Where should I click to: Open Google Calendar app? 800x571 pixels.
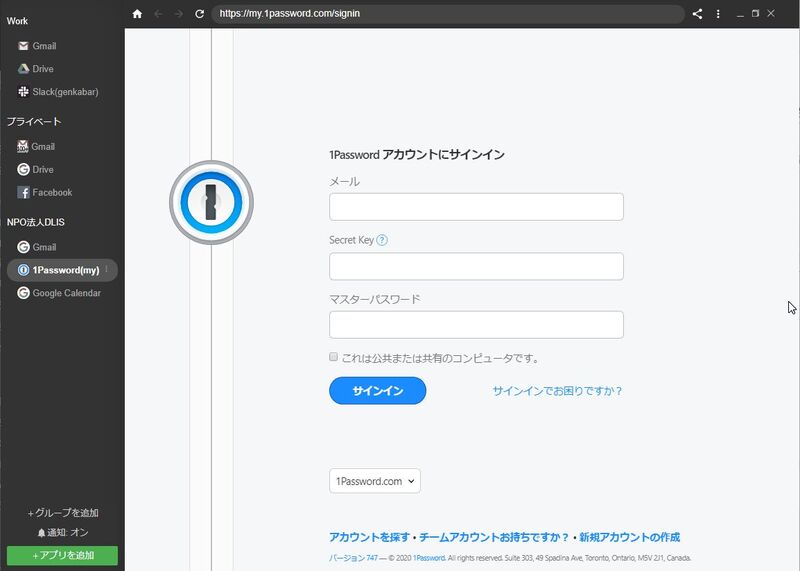coord(59,293)
